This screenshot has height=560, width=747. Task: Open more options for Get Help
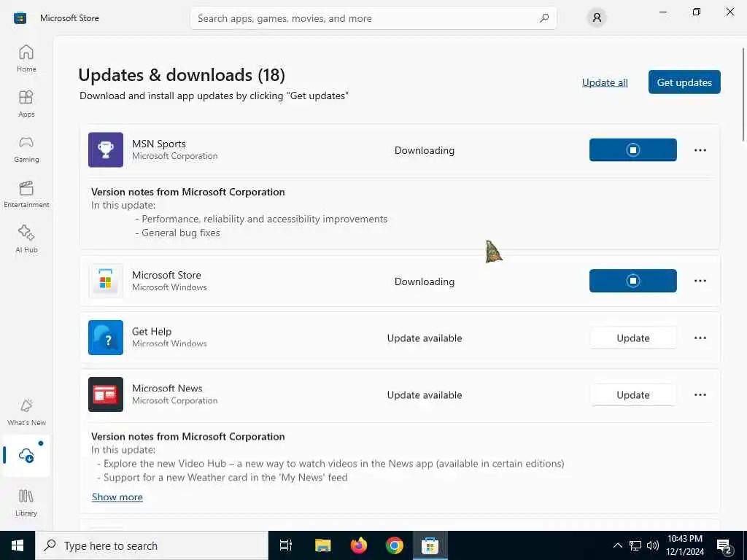tap(700, 338)
